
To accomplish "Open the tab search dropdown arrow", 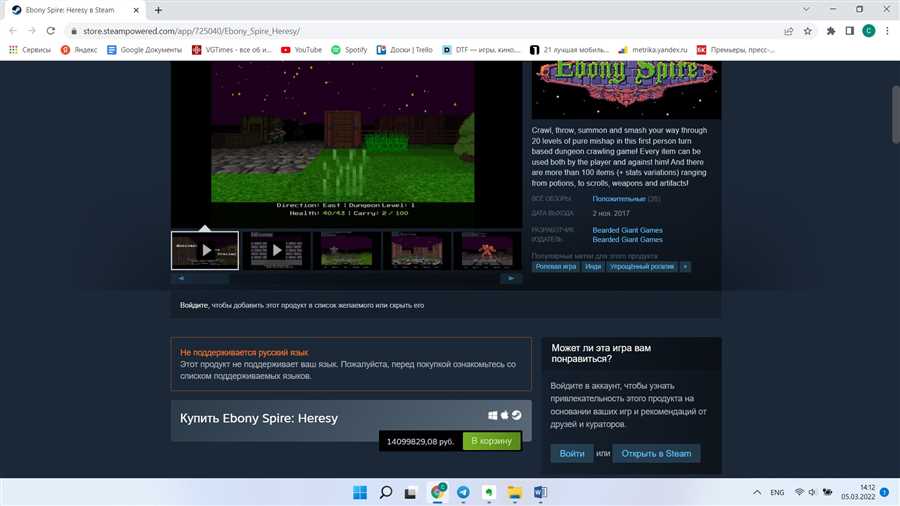I will point(806,10).
